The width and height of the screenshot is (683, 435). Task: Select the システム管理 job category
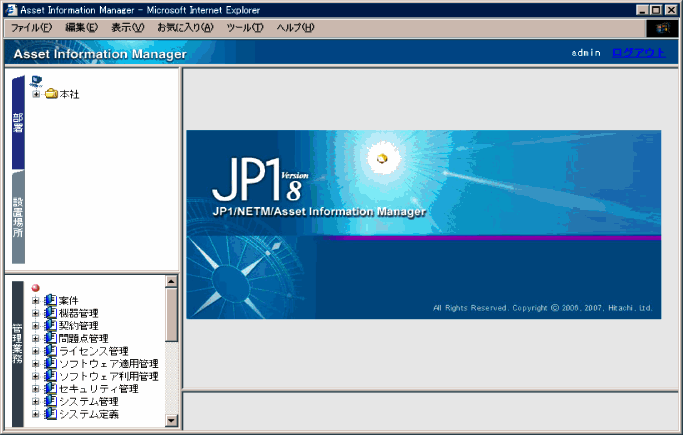[89, 401]
